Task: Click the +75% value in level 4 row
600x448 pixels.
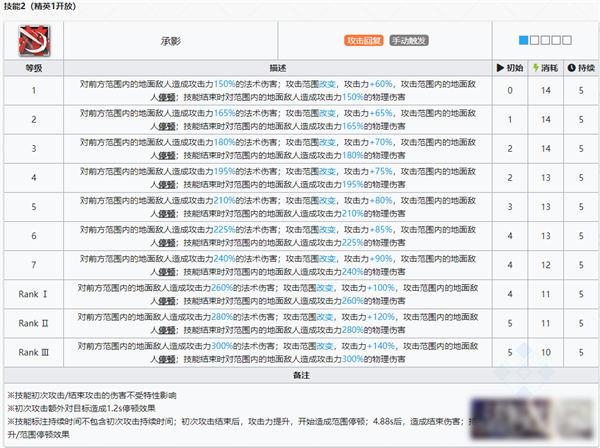Action: pyautogui.click(x=381, y=171)
